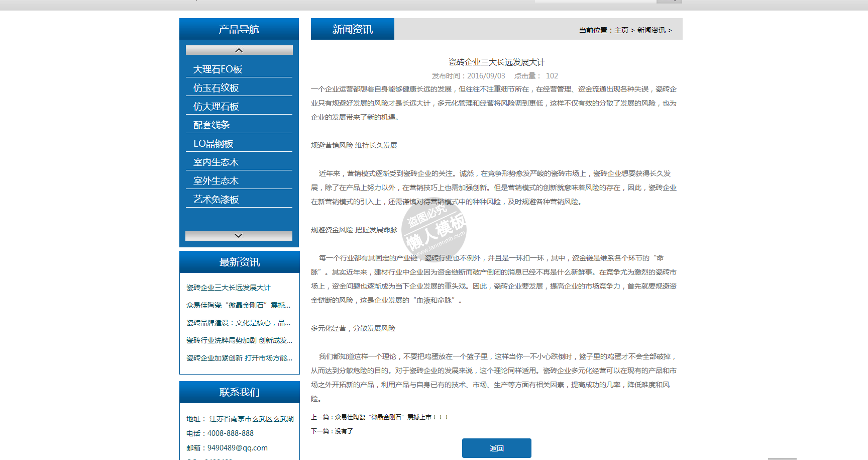The image size is (868, 460).
Task: Select the 室内生态木 category
Action: click(216, 162)
